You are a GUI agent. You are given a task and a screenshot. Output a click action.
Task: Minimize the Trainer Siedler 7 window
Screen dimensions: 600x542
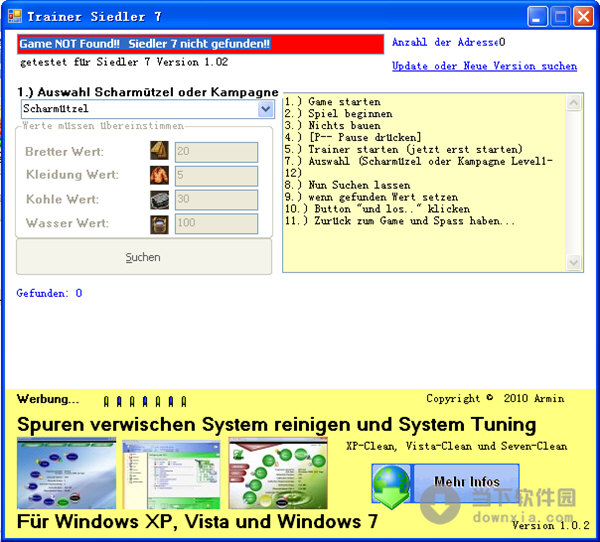(x=537, y=17)
